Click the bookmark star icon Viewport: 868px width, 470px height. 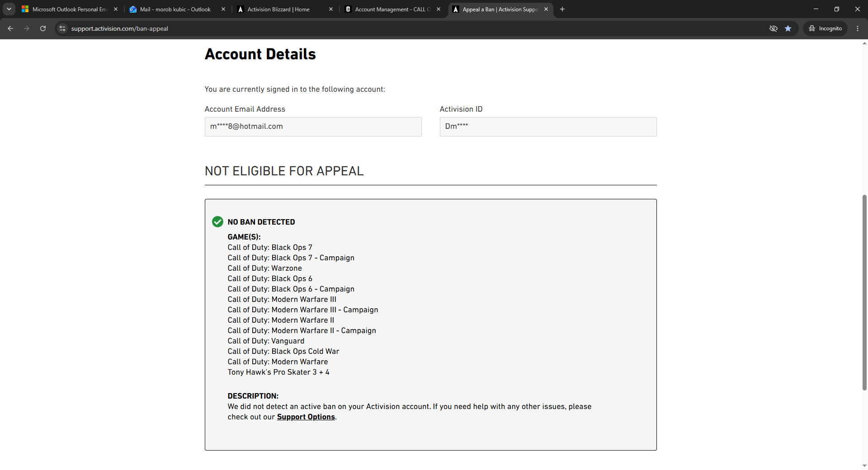click(x=788, y=28)
